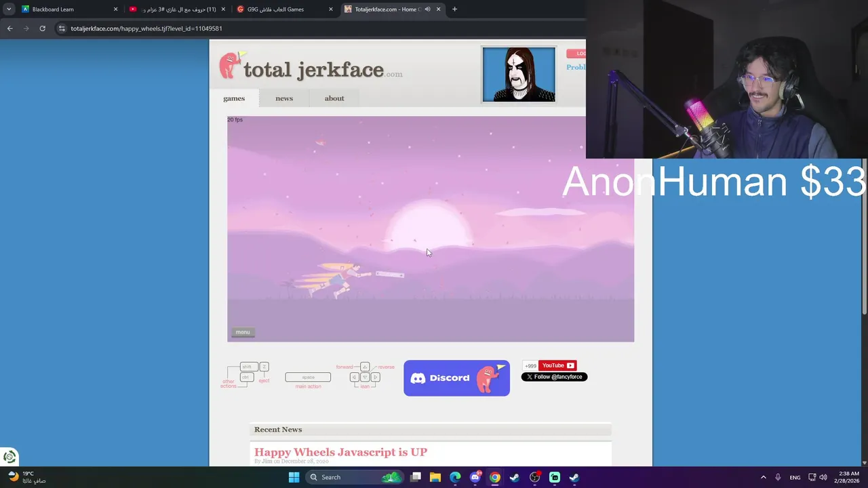Click the arrow keys controls diagram
Viewport: 868px width, 488px height.
365,376
